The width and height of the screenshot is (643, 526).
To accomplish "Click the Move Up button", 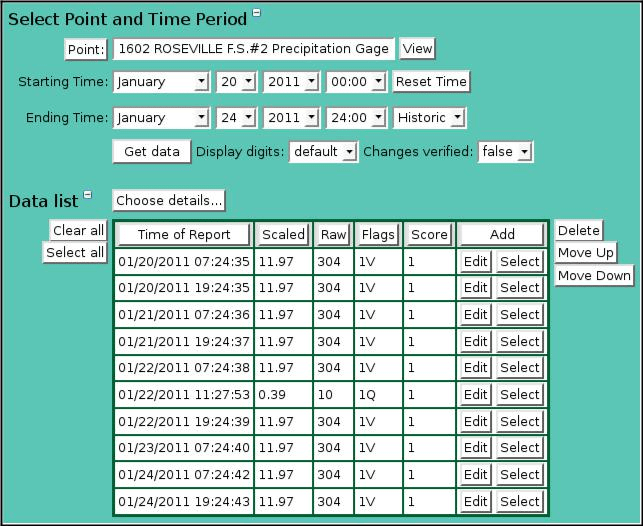I will [585, 253].
